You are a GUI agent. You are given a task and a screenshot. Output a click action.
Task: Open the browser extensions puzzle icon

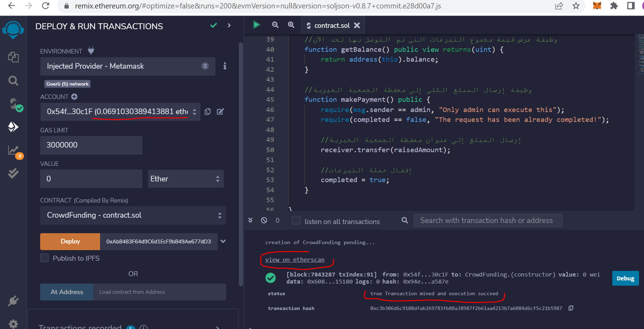(x=614, y=6)
